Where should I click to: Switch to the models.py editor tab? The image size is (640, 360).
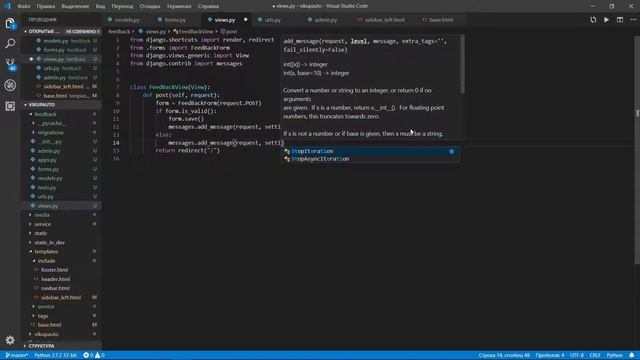127,20
